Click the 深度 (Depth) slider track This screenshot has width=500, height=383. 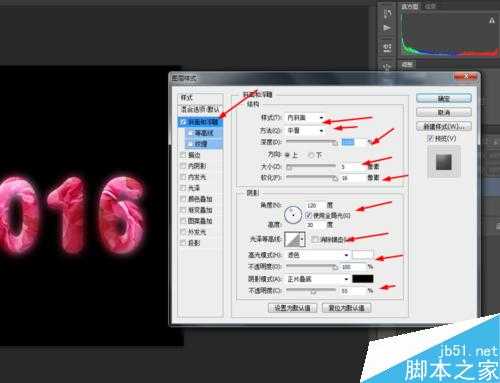click(x=311, y=142)
